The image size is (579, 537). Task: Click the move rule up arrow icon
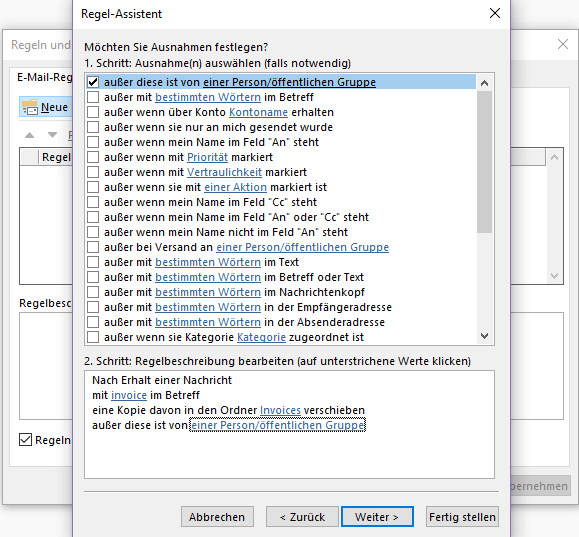[30, 135]
